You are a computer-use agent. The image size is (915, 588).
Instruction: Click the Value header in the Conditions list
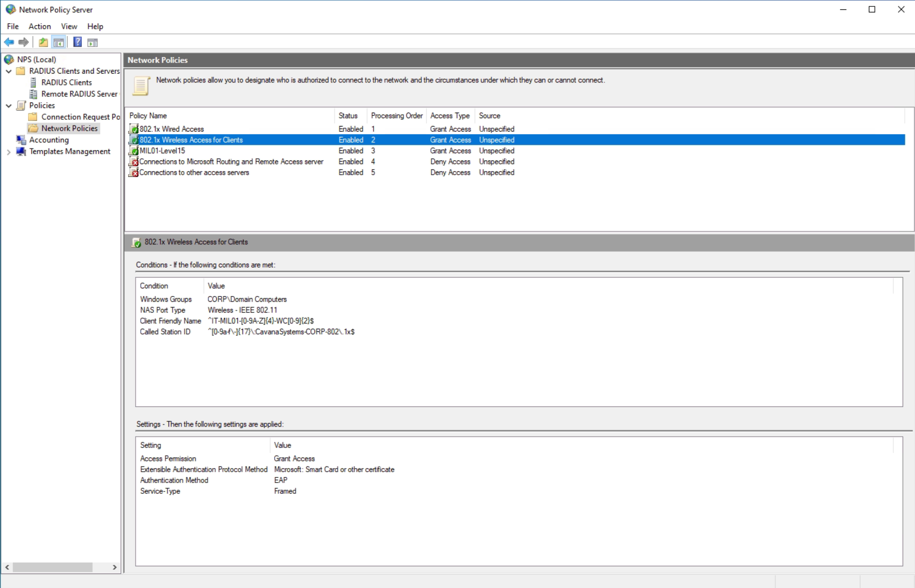pos(548,286)
